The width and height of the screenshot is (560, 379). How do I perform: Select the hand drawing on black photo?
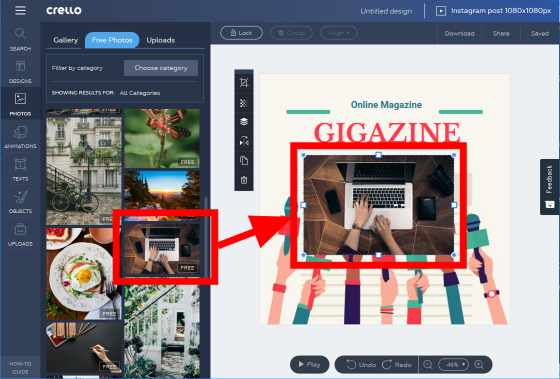click(x=84, y=347)
